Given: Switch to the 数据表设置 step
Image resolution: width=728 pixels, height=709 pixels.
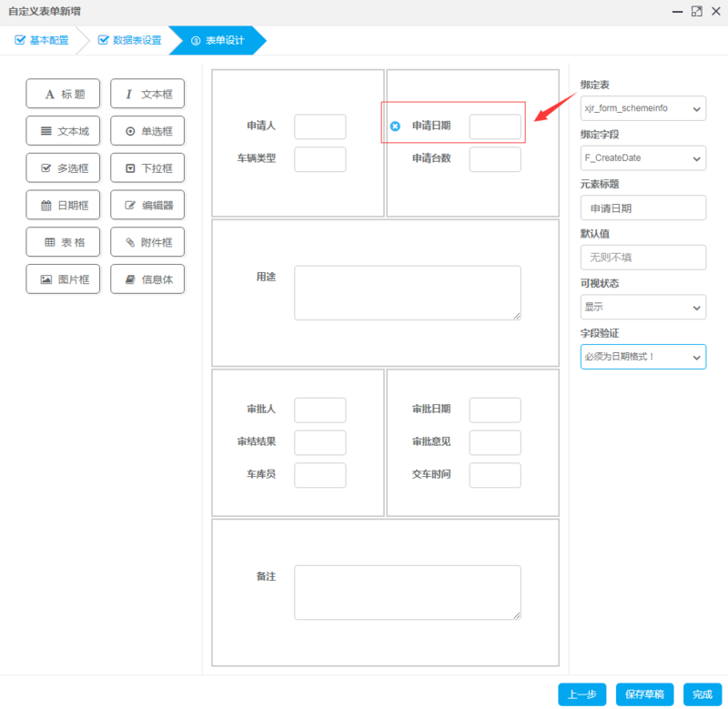Looking at the screenshot, I should click(130, 41).
